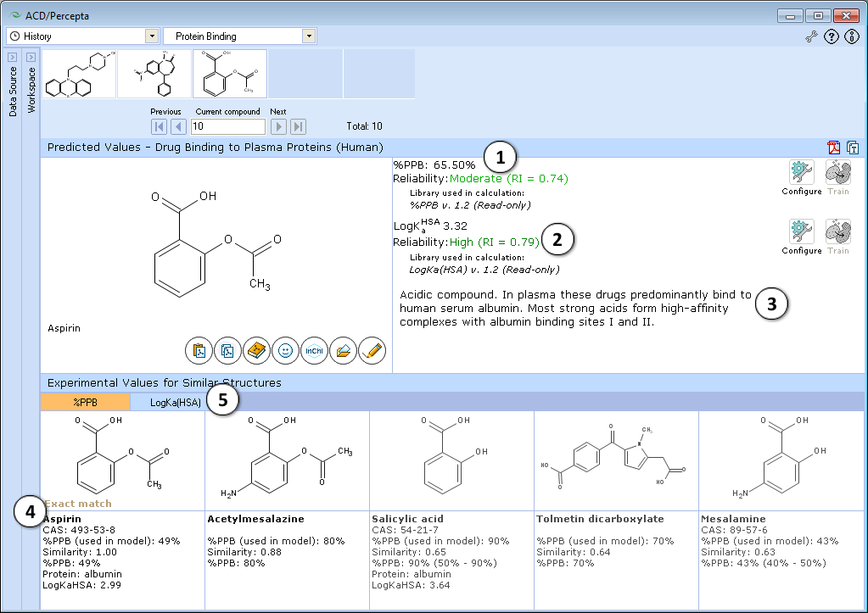This screenshot has width=868, height=613.
Task: Open Configure for %PPB prediction
Action: [x=802, y=178]
